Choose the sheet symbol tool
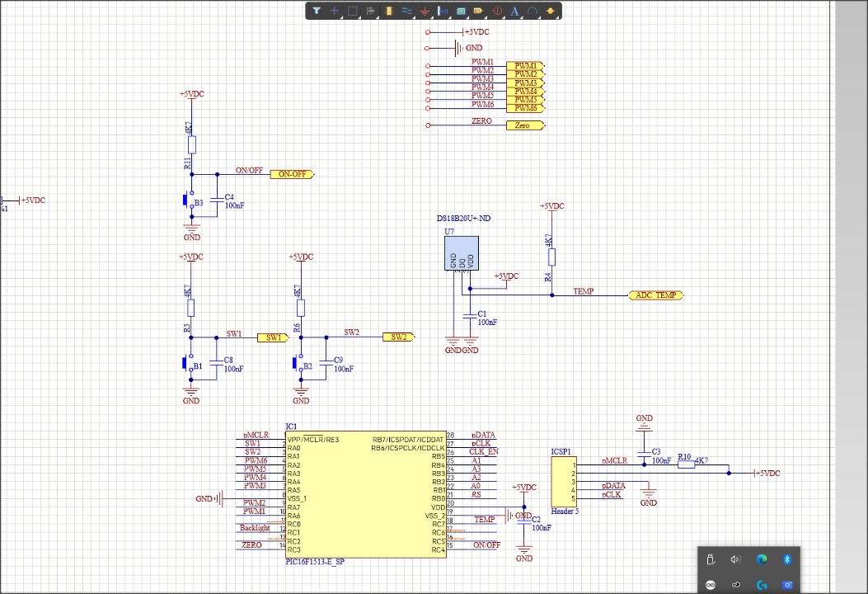The height and width of the screenshot is (594, 868). 461,11
